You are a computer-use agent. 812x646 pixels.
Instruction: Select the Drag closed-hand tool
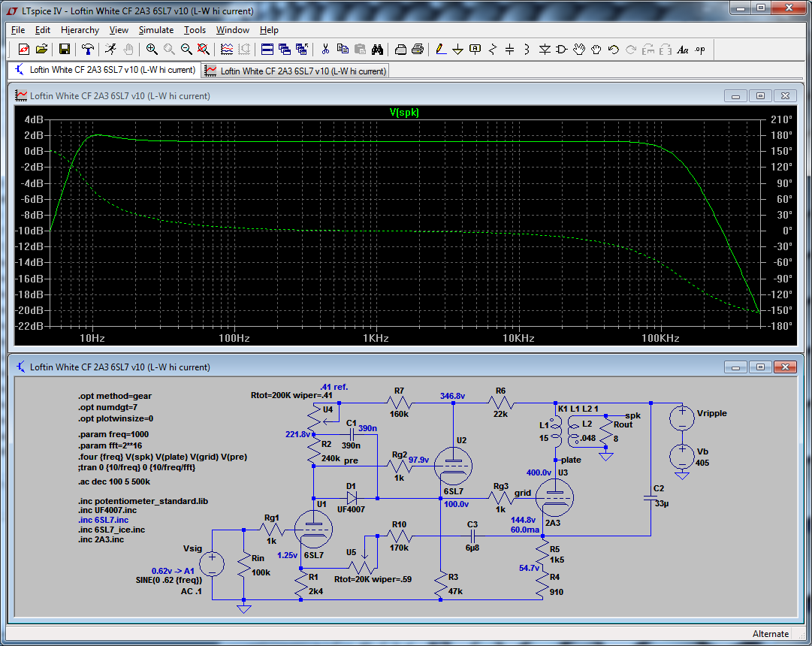pyautogui.click(x=596, y=50)
